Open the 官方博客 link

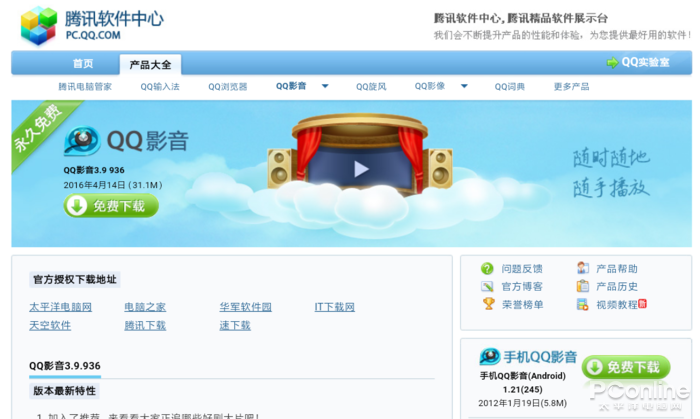click(x=522, y=286)
